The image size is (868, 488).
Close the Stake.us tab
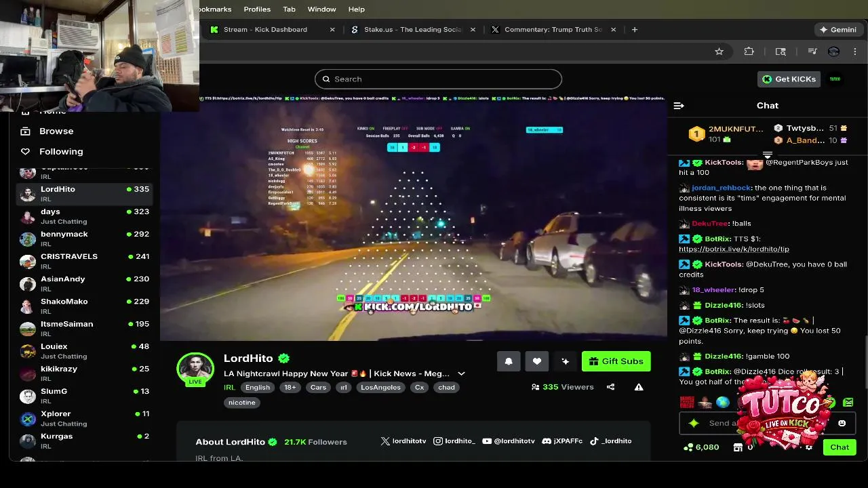pyautogui.click(x=473, y=30)
